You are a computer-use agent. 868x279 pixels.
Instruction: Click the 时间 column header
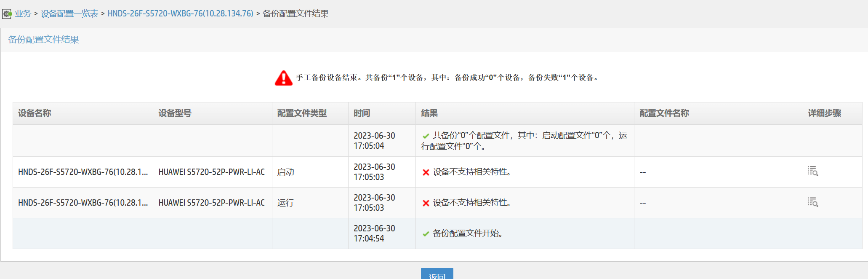(x=362, y=113)
